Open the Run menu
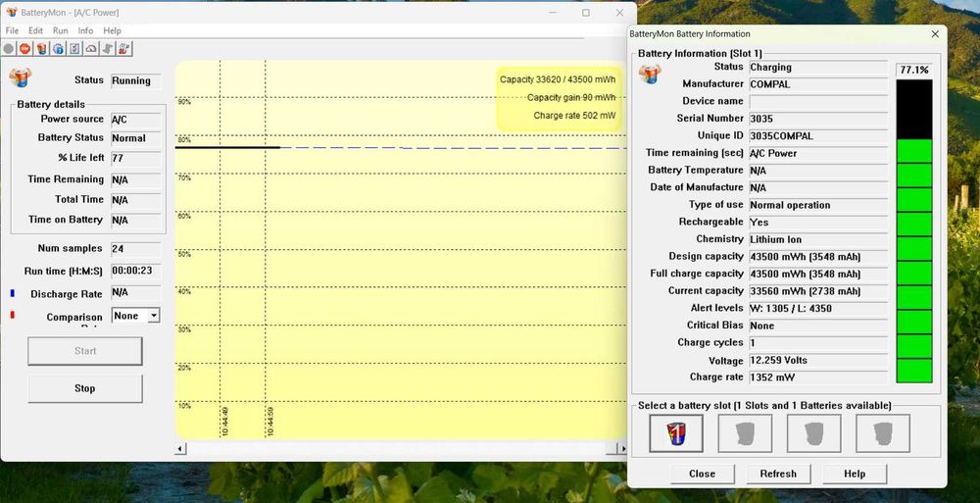 pos(61,30)
